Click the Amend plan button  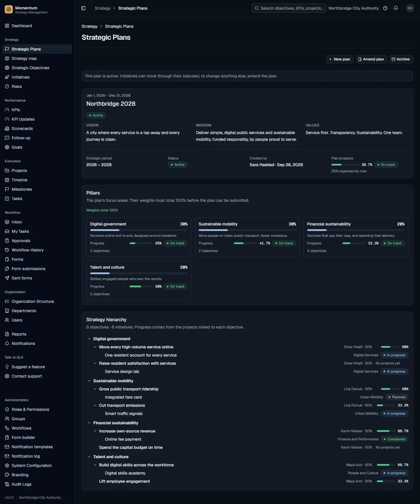click(x=371, y=59)
